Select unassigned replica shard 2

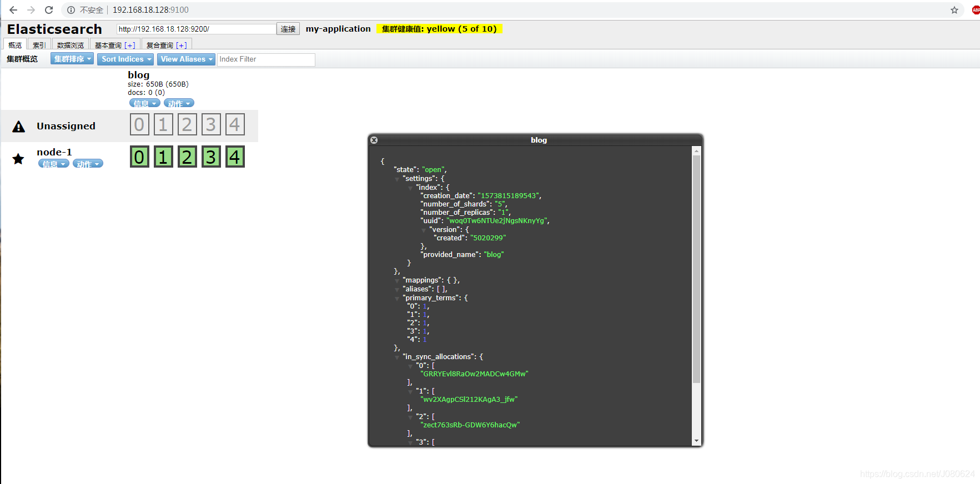point(187,124)
